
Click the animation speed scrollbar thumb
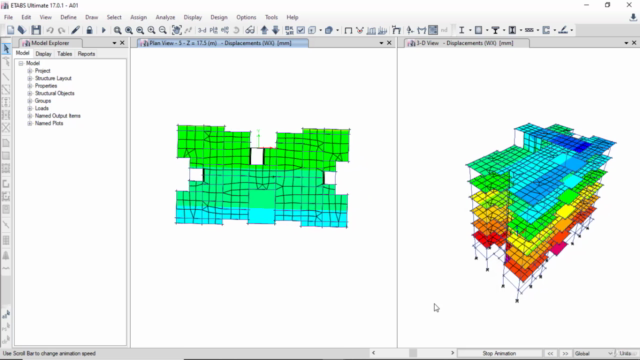tap(413, 353)
